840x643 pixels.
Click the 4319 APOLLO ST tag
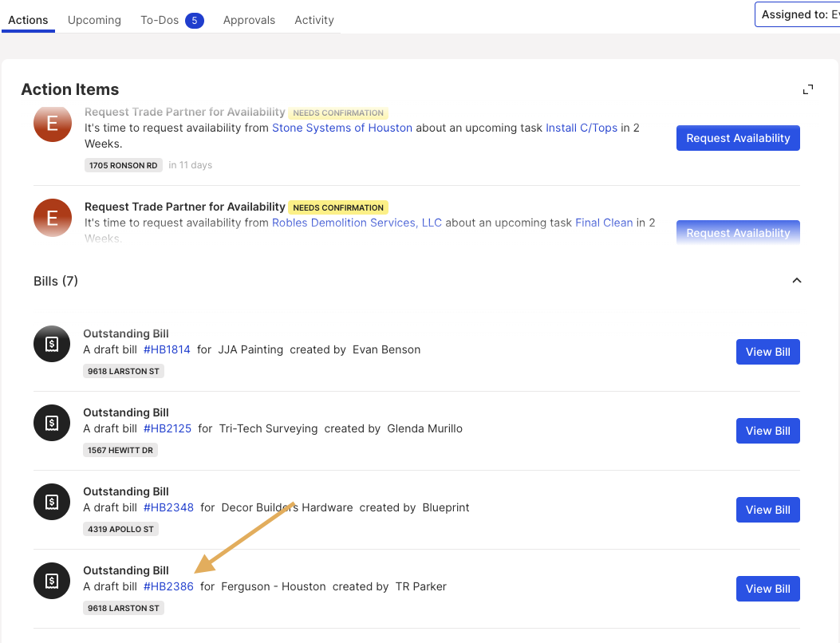(x=120, y=530)
